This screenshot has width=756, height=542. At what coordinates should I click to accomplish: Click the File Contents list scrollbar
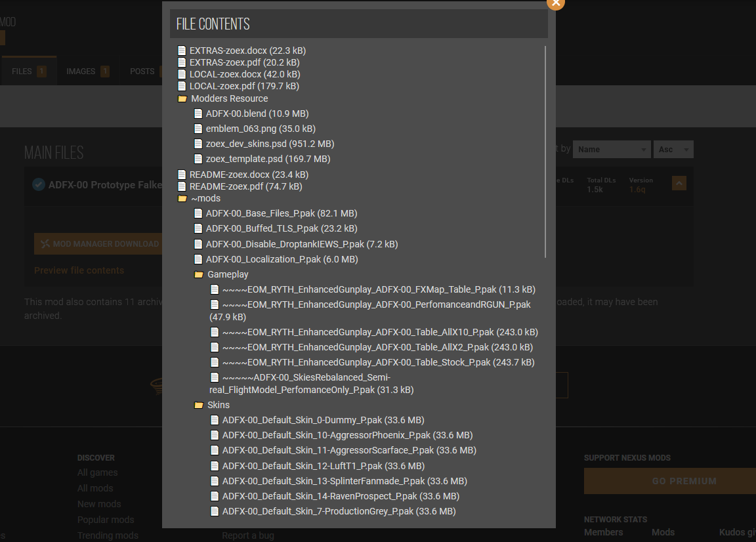point(545,152)
